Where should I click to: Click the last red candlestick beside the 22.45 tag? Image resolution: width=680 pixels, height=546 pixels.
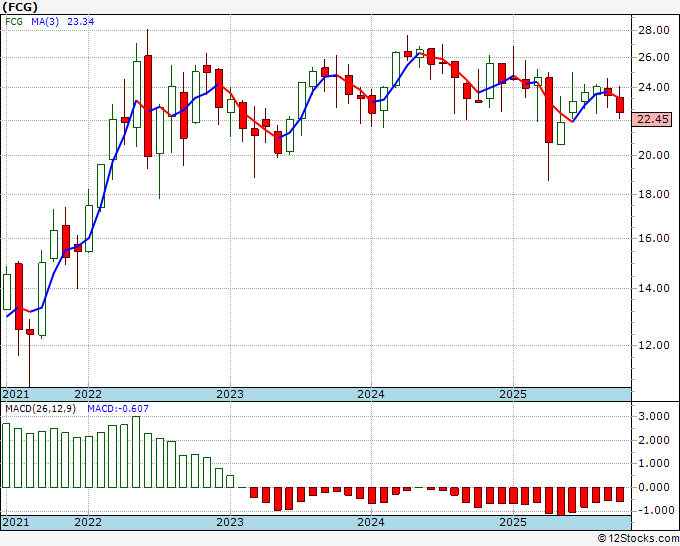click(x=620, y=105)
